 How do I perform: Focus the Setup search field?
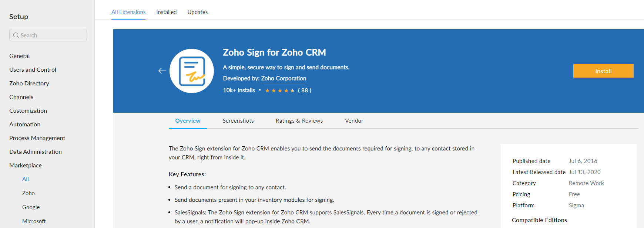(x=52, y=35)
